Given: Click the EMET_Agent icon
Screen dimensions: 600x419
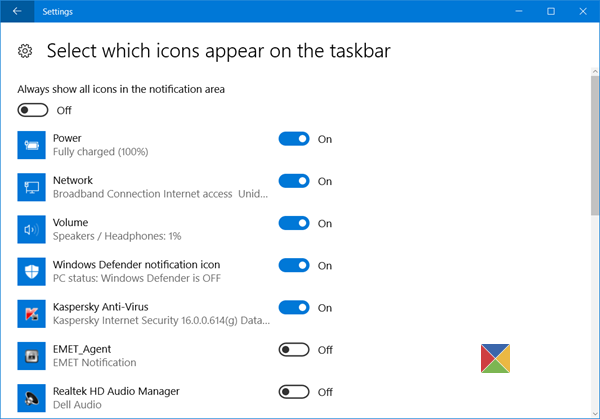Looking at the screenshot, I should (32, 355).
